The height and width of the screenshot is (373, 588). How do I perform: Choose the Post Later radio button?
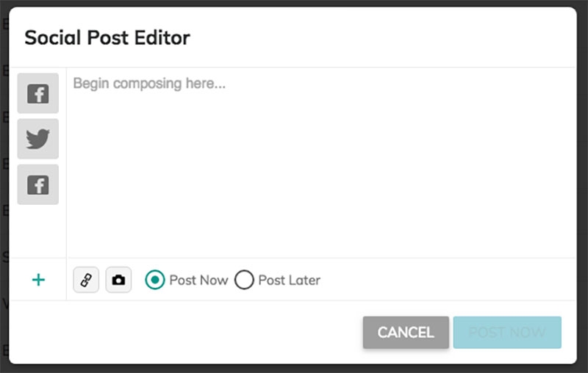click(244, 280)
